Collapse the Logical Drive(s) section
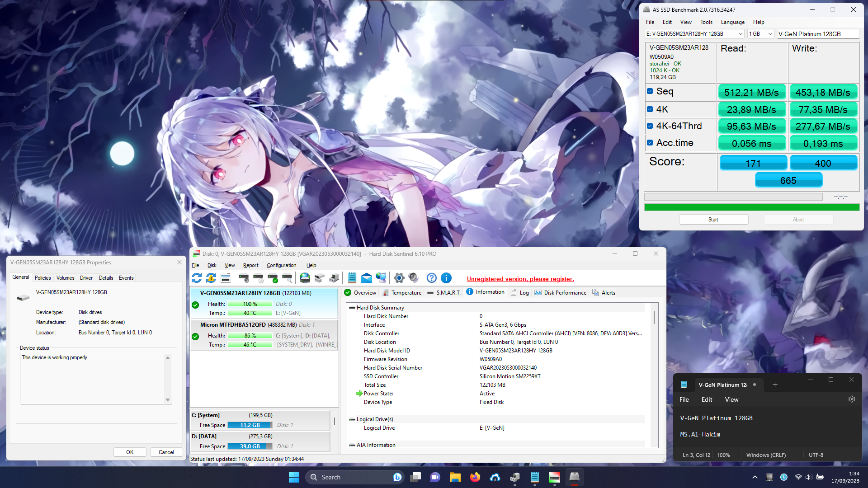868x488 pixels. pos(352,419)
